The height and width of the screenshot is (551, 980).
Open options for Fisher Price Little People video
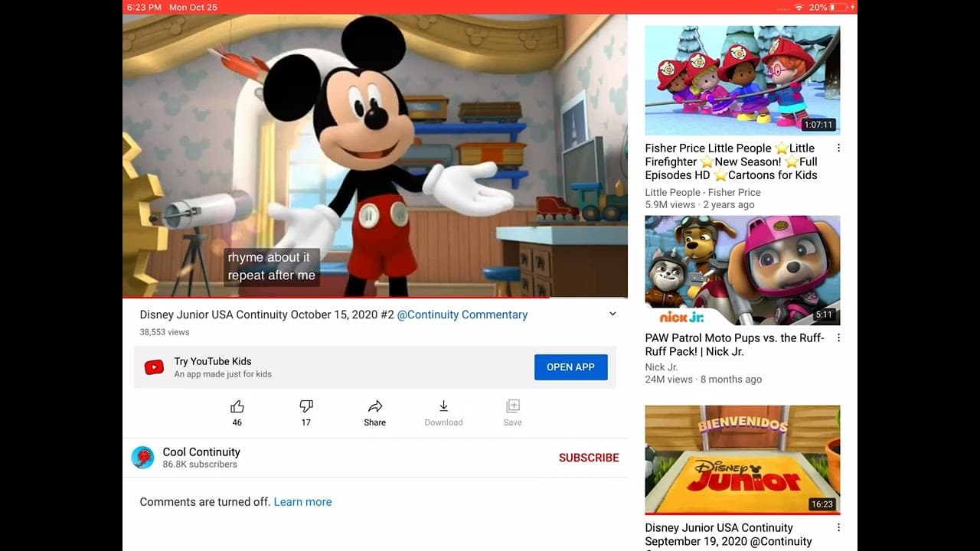click(838, 148)
